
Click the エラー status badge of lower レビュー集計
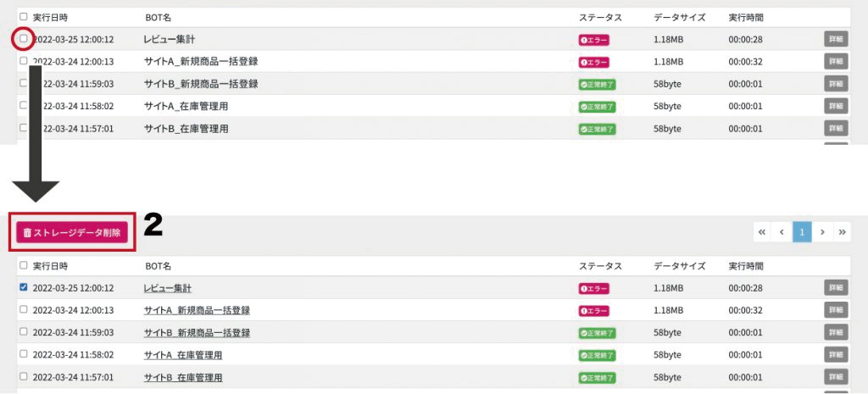pos(594,288)
